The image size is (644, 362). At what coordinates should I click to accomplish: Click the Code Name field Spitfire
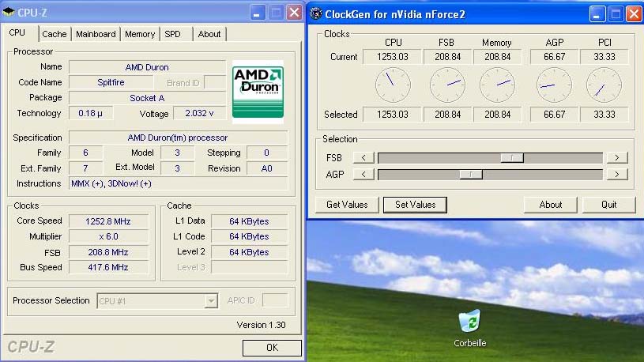coord(111,82)
